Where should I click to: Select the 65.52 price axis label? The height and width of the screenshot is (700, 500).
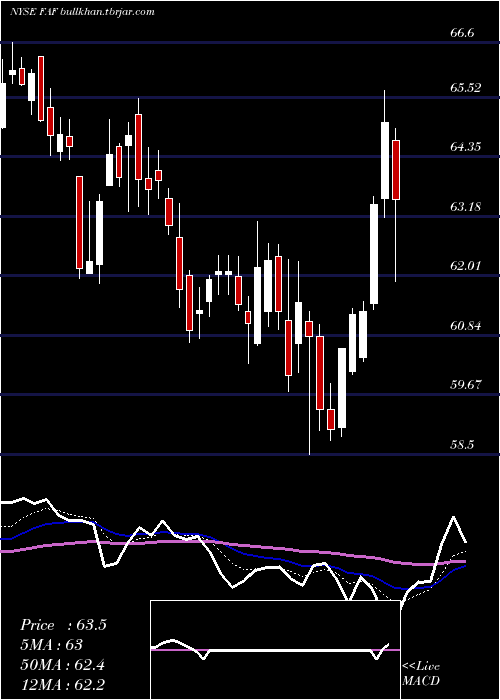pyautogui.click(x=466, y=88)
